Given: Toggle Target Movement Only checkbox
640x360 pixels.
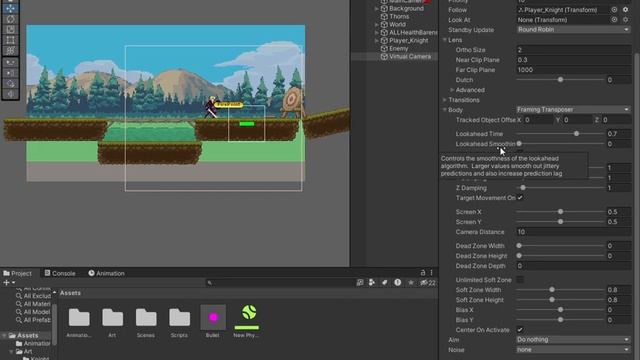Looking at the screenshot, I should pyautogui.click(x=520, y=198).
